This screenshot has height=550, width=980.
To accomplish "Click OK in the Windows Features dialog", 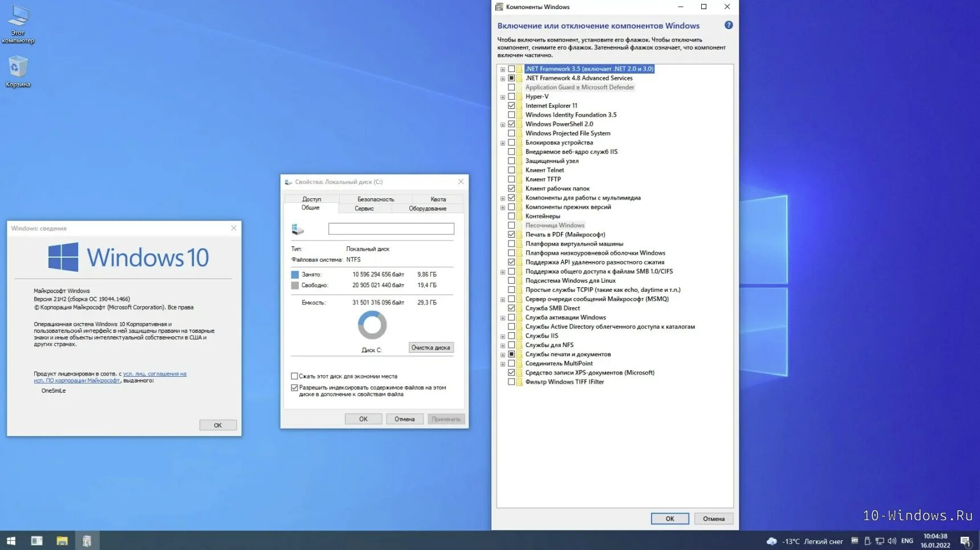I will 670,519.
